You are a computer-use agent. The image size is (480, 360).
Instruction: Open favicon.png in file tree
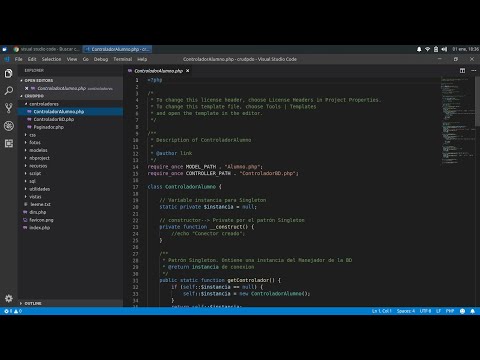tap(71, 220)
